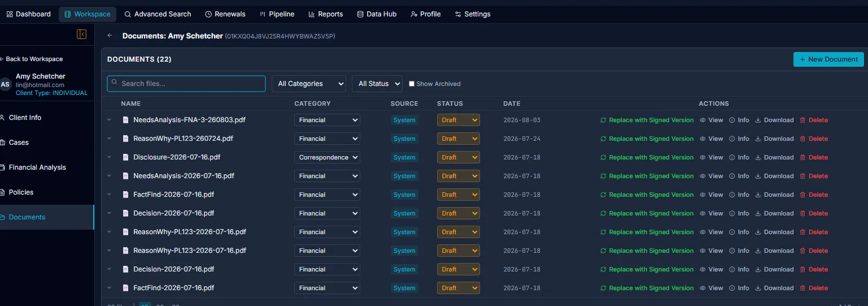Viewport: 868px width, 306px height.
Task: Open Correspondence category dropdown for Disclosure-2026-07-16.pdf
Action: pos(327,157)
